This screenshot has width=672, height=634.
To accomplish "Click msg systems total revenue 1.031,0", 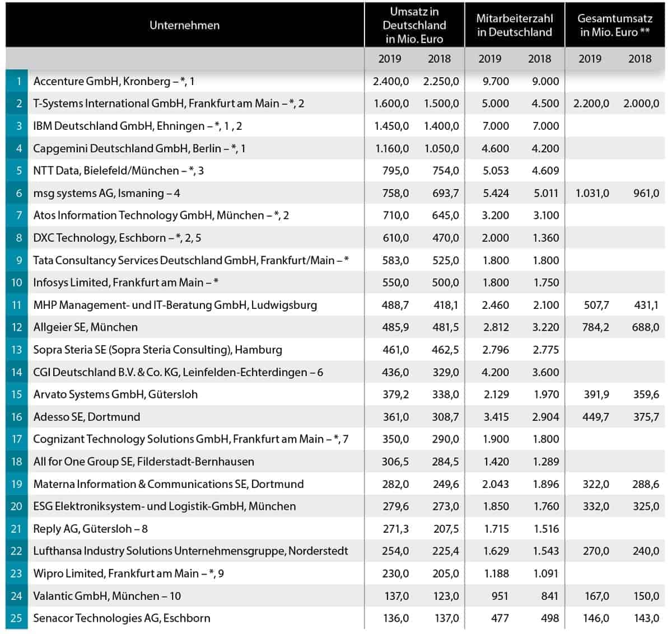I will (592, 193).
